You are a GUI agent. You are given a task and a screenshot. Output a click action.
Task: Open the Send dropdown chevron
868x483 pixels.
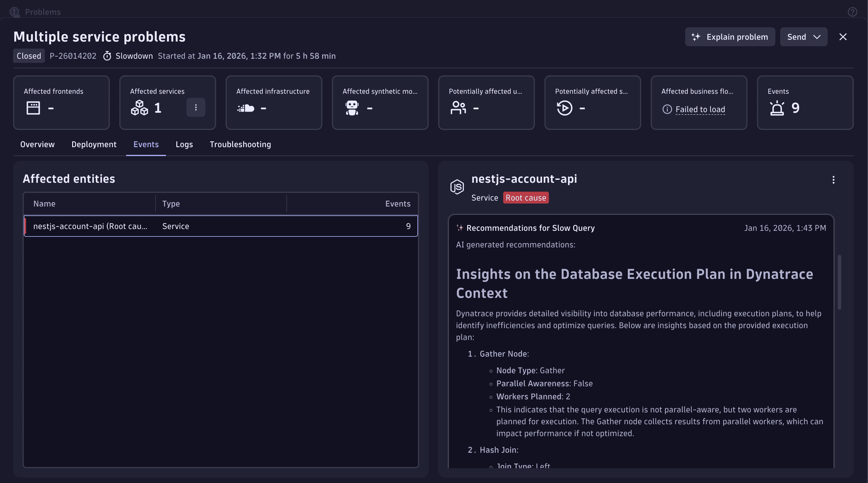click(817, 37)
